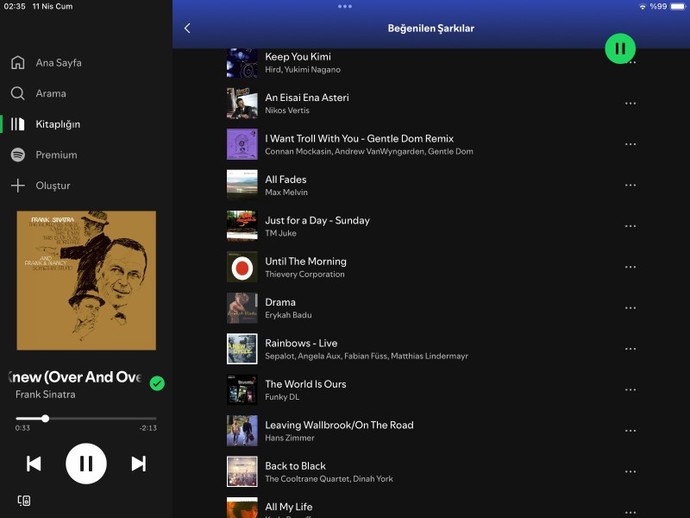The height and width of the screenshot is (518, 690).
Task: Click the Back to Black cover
Action: [242, 472]
